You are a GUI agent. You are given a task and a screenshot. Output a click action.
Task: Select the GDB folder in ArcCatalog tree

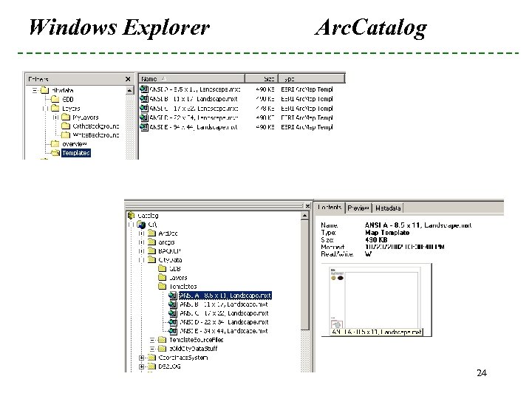coord(170,269)
